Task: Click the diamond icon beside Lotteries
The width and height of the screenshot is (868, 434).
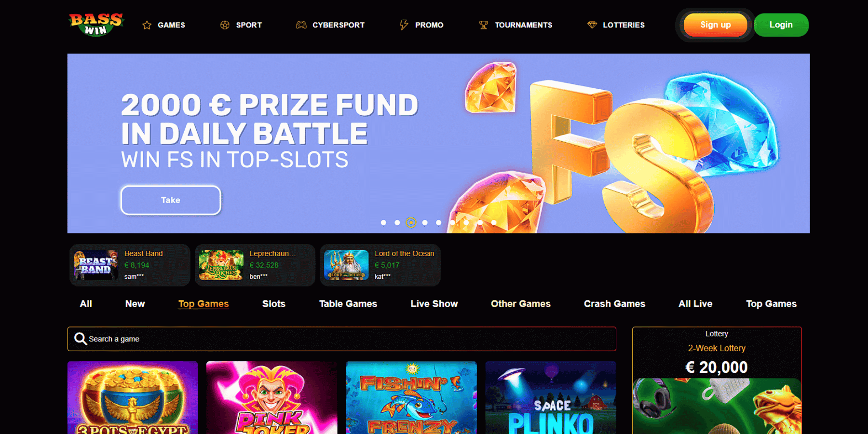Action: pyautogui.click(x=592, y=25)
